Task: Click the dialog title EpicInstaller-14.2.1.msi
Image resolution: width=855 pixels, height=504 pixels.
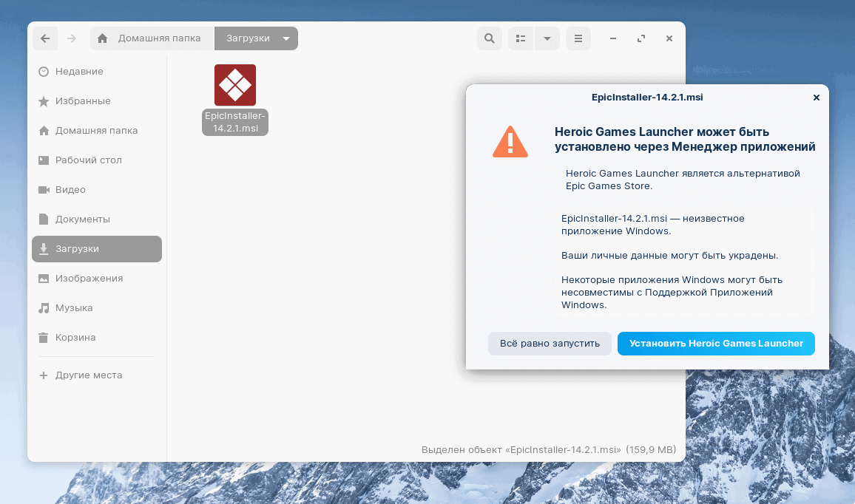Action: click(x=647, y=98)
